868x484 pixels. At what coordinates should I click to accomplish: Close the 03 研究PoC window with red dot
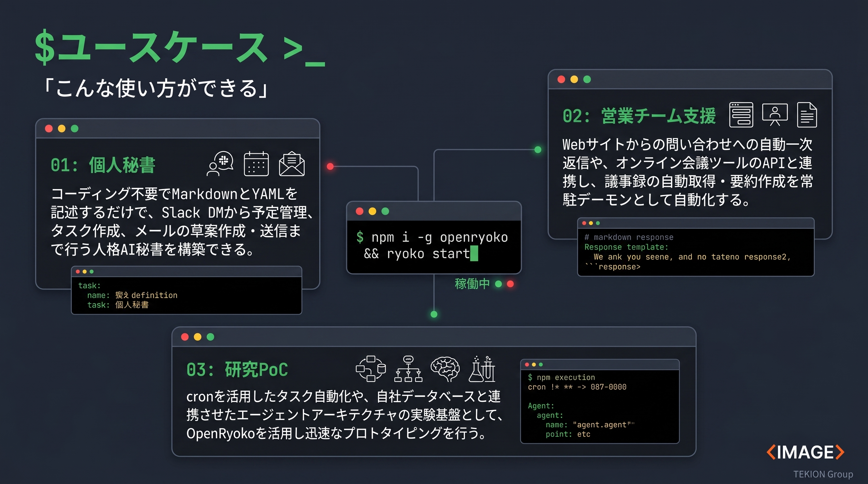pos(185,337)
